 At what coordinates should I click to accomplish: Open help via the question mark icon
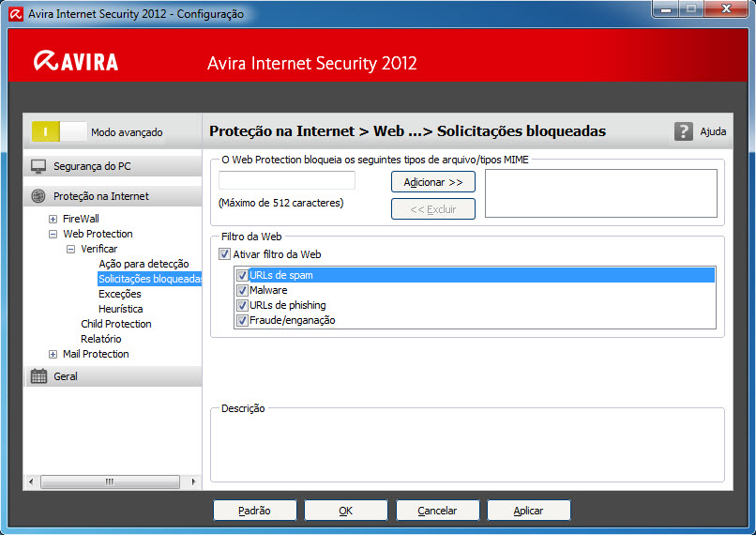(x=683, y=131)
